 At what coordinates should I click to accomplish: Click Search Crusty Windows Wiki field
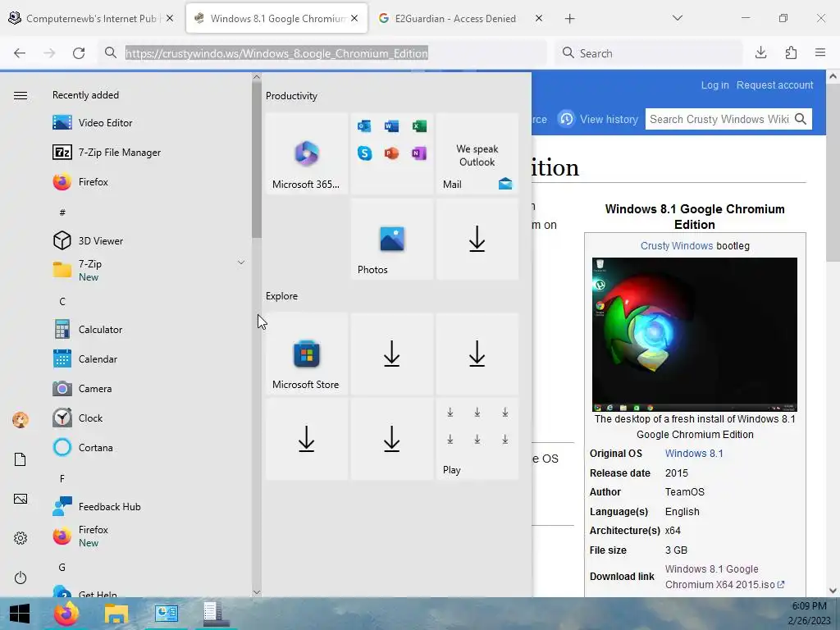point(719,119)
